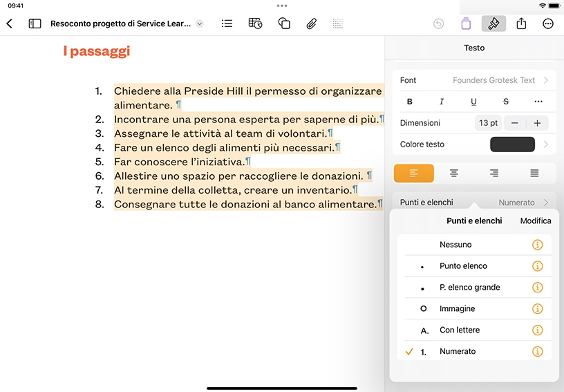The height and width of the screenshot is (392, 564).
Task: Open the dark text color swatch
Action: pos(512,144)
